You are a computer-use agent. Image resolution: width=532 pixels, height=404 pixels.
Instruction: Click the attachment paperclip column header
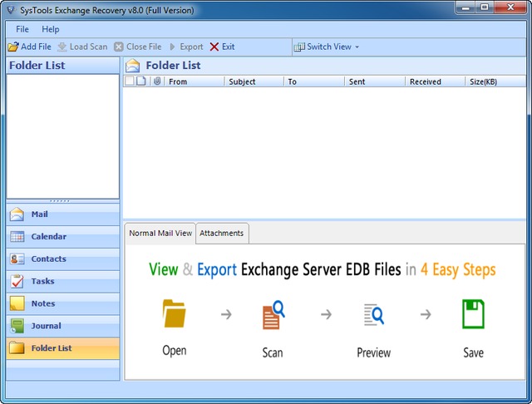(x=157, y=81)
